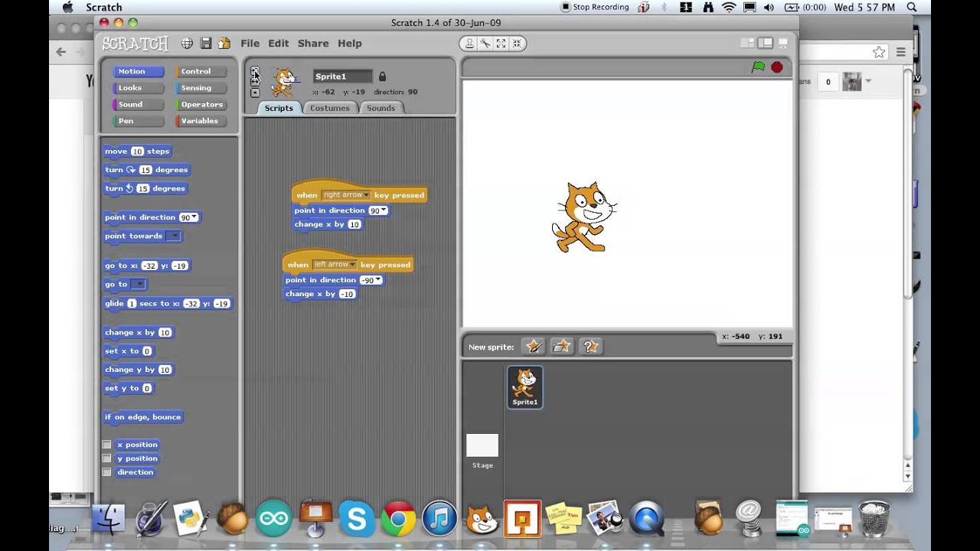Select the Pen block category
The image size is (980, 551).
click(x=139, y=121)
